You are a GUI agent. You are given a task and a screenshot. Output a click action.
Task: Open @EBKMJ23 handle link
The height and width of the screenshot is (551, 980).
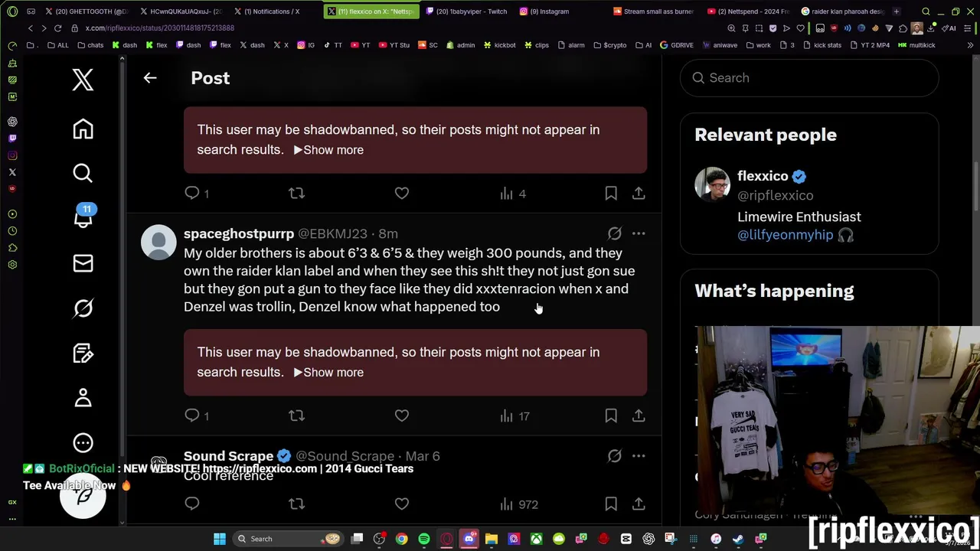pos(332,233)
